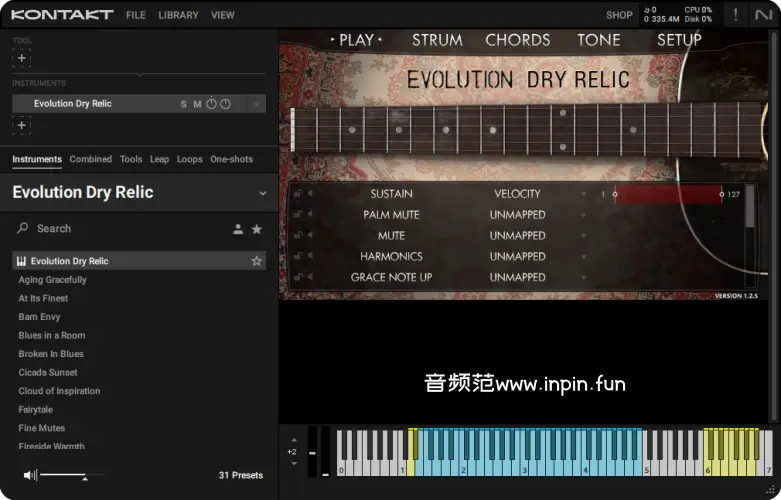Open the LIBRARY menu
Screen dimensions: 781x500
[178, 15]
